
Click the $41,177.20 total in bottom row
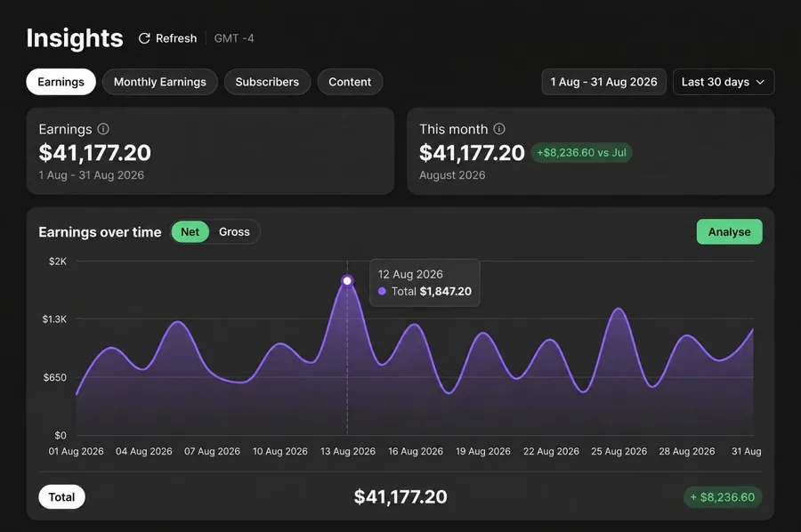(400, 496)
